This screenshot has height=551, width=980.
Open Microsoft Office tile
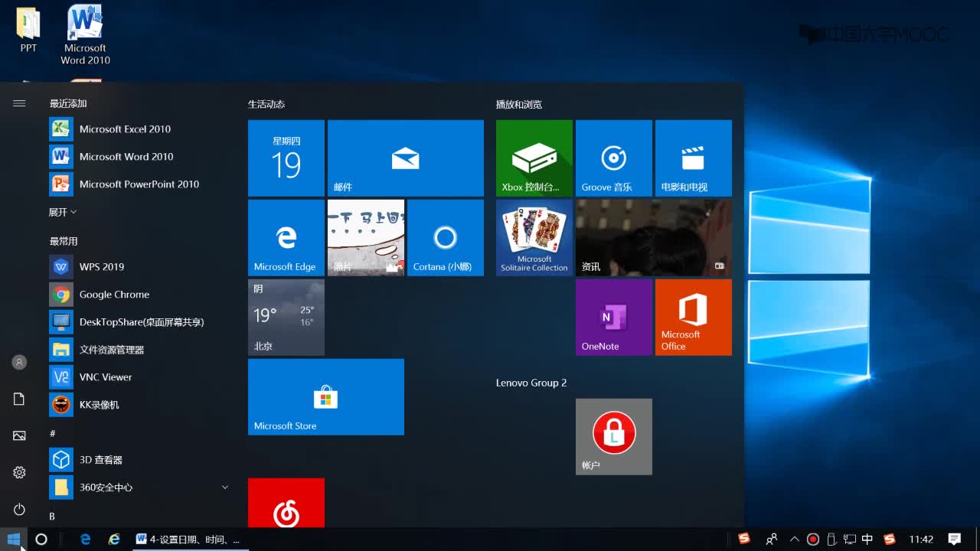tap(694, 318)
